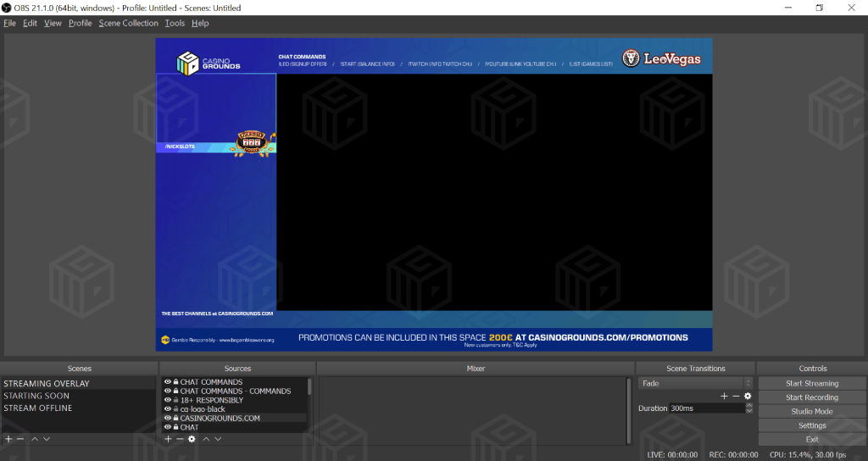Move source up in Sources list
Image resolution: width=868 pixels, height=461 pixels.
206,439
